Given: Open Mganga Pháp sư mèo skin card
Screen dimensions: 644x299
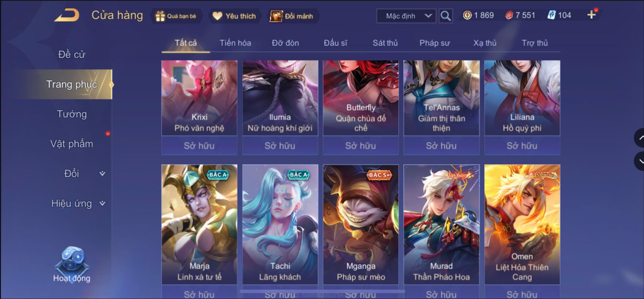Looking at the screenshot, I should [x=361, y=224].
